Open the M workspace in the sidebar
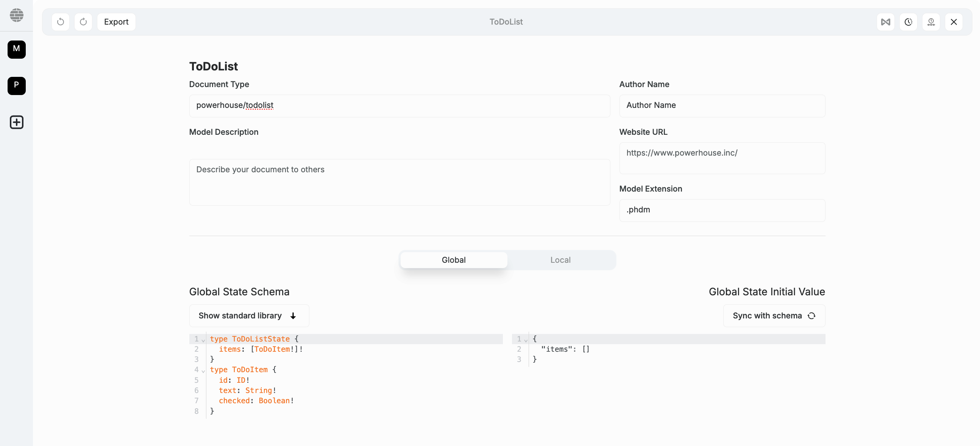This screenshot has width=980, height=446. (16, 50)
